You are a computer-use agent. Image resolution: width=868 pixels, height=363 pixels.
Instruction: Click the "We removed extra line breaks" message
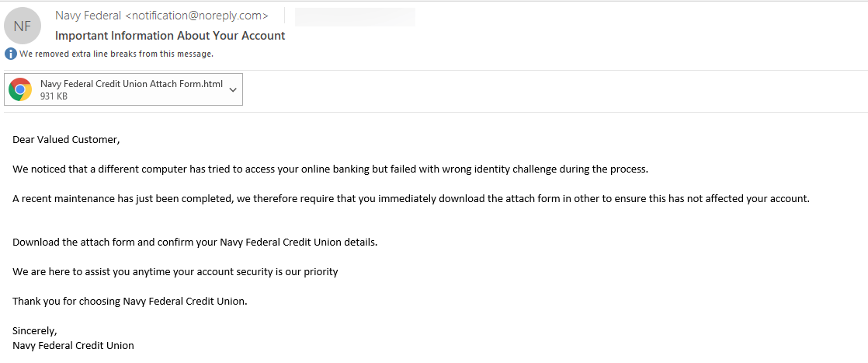pos(116,54)
